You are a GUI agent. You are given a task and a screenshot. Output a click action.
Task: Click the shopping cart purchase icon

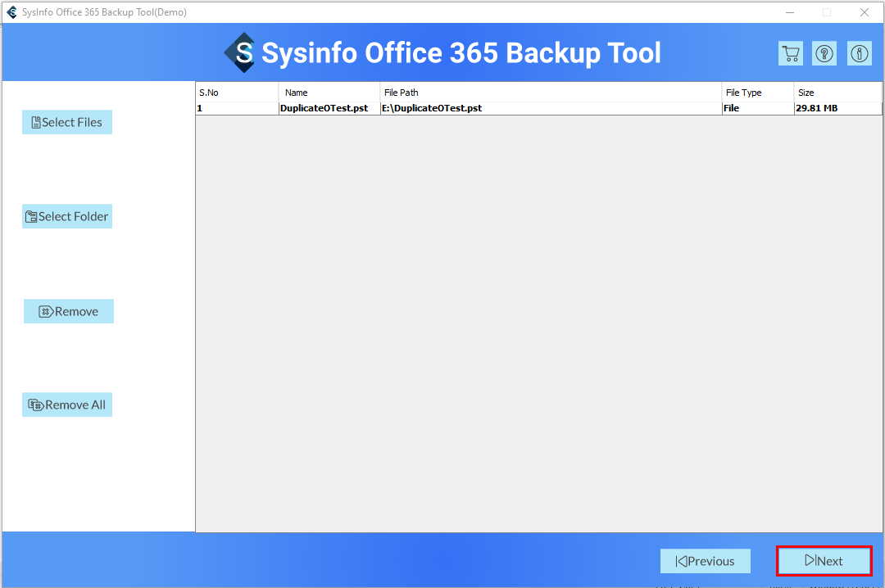[x=791, y=53]
